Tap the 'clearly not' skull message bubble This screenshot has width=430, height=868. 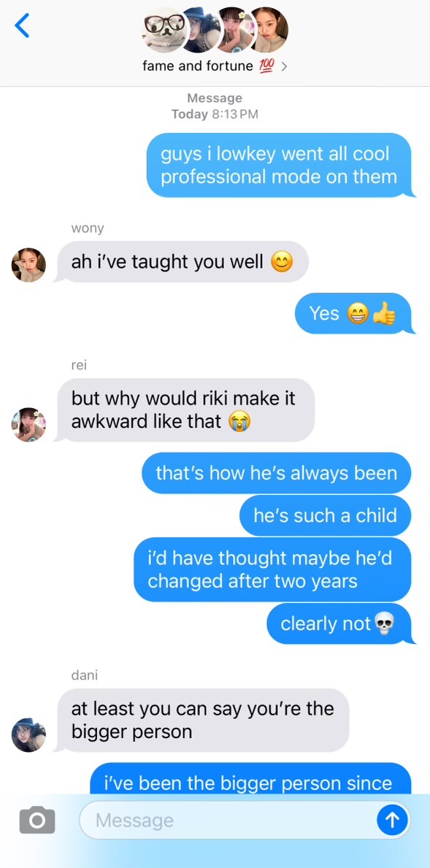(340, 624)
